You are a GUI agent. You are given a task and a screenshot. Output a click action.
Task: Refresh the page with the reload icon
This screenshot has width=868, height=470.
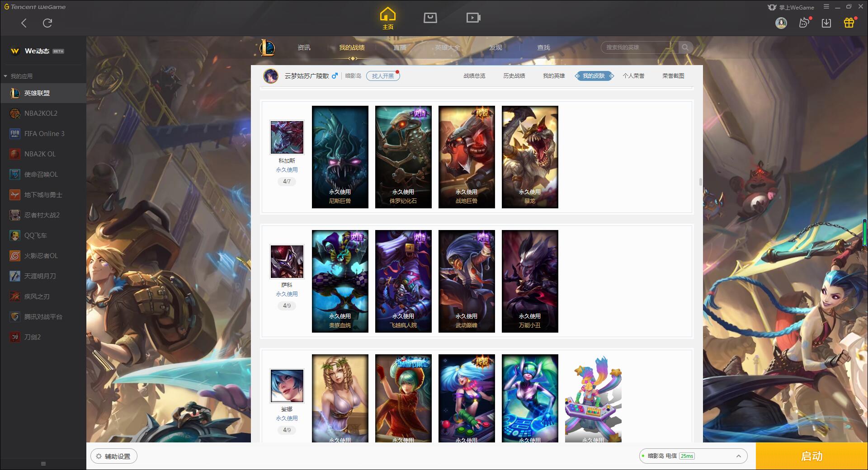(x=47, y=23)
